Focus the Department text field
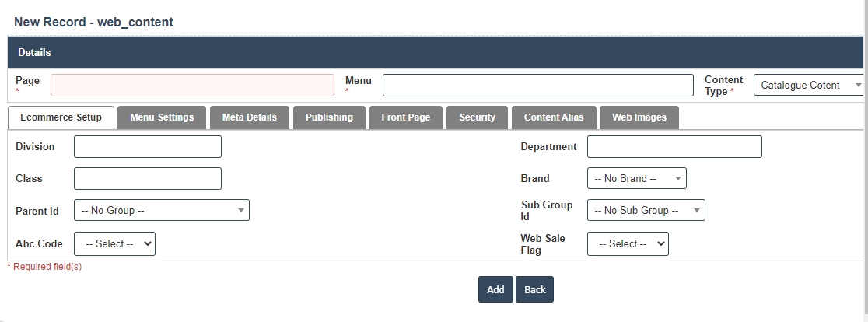 pyautogui.click(x=674, y=146)
